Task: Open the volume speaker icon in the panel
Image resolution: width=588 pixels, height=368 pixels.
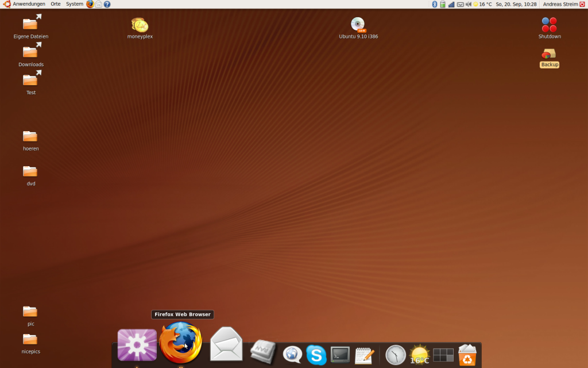Action: [x=469, y=4]
